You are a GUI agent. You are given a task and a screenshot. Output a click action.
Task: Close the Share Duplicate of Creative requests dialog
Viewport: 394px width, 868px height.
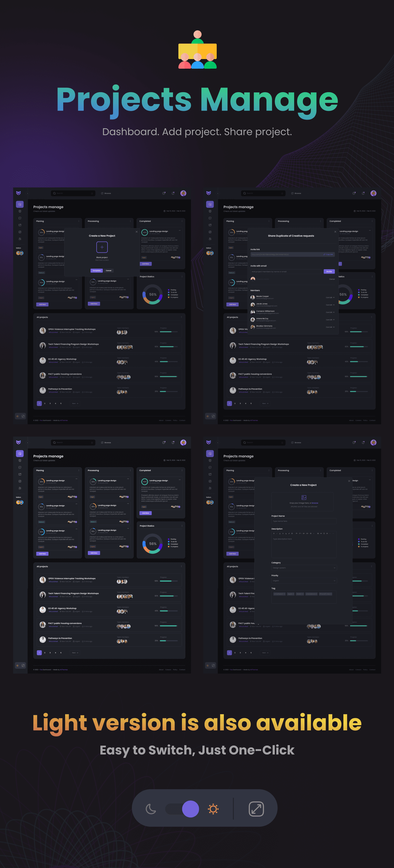(335, 232)
